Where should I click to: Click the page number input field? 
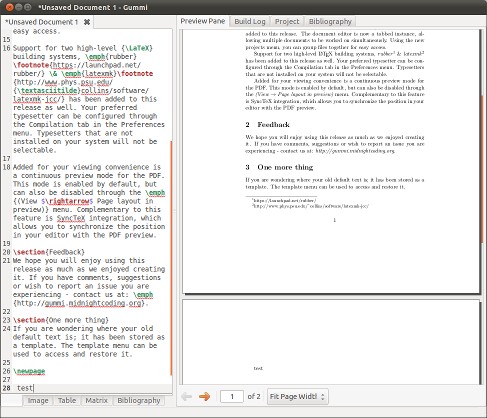click(232, 397)
